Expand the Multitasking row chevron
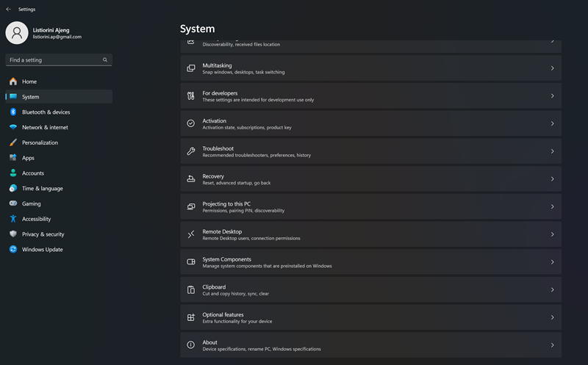Screen dimensions: 588x365 [552, 68]
